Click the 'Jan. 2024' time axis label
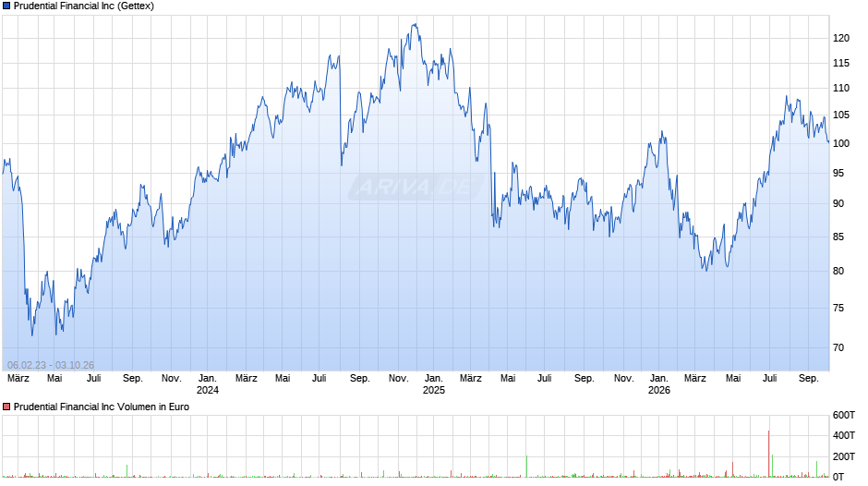Viewport: 868px width, 486px height. coord(208,384)
